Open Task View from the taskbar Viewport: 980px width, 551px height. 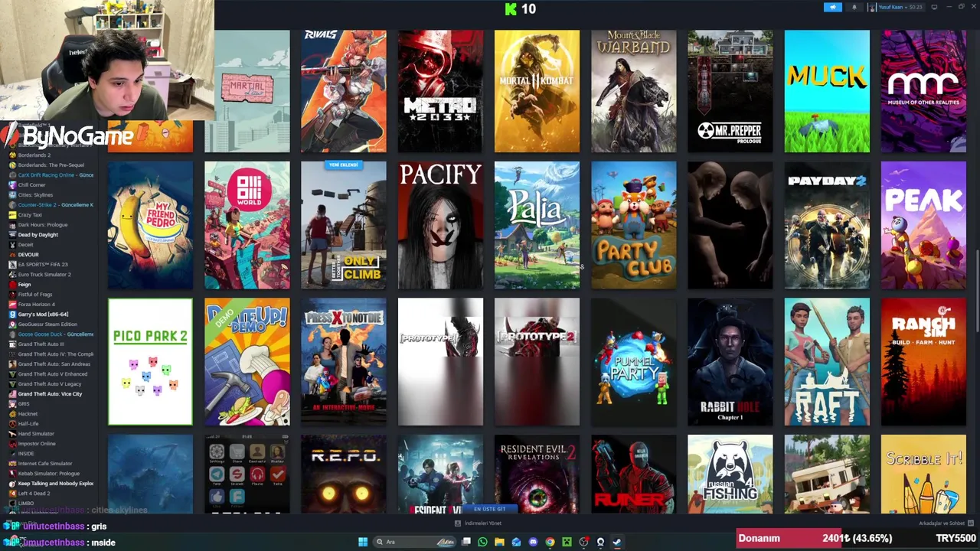pyautogui.click(x=465, y=542)
